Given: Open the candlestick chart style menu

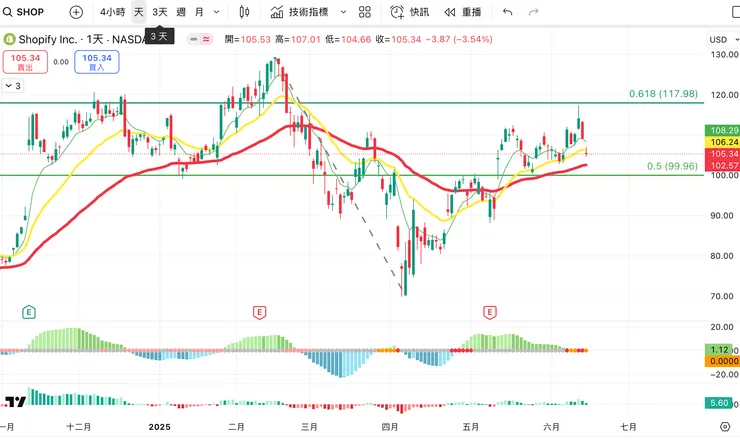Looking at the screenshot, I should coord(244,12).
